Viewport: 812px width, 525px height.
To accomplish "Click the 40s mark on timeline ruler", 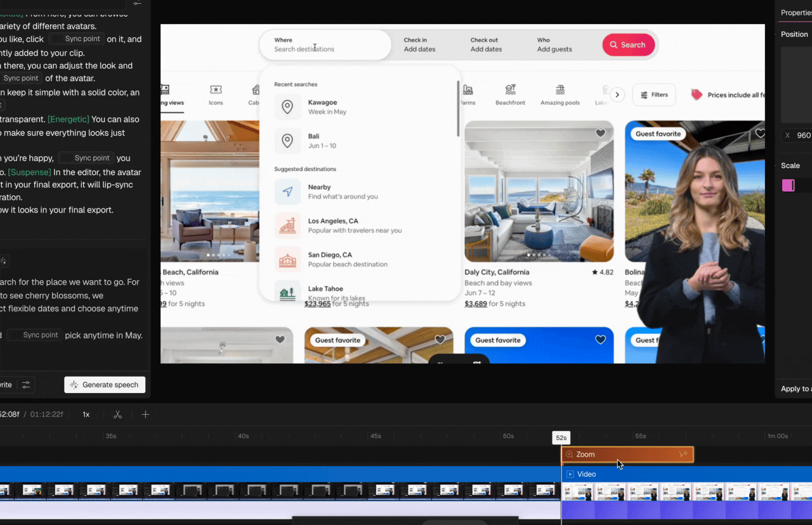I will click(243, 436).
